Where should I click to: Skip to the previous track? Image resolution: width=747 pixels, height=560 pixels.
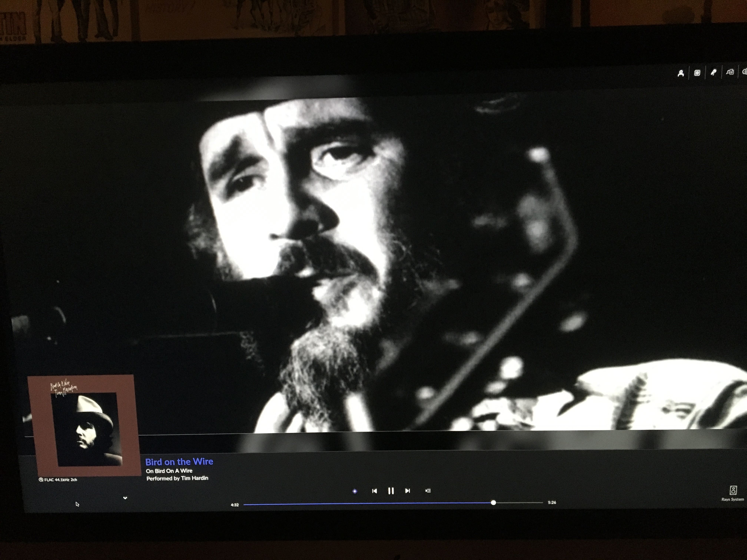click(x=374, y=491)
